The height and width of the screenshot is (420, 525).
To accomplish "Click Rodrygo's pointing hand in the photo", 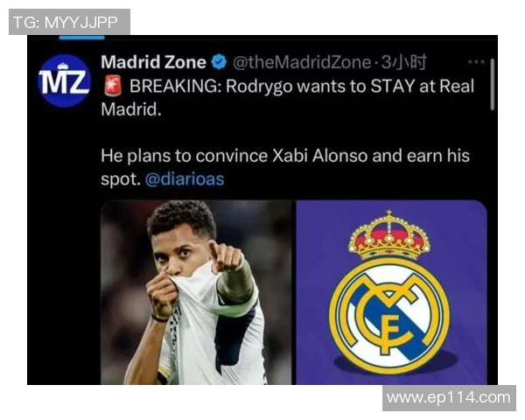I will pos(226,255).
